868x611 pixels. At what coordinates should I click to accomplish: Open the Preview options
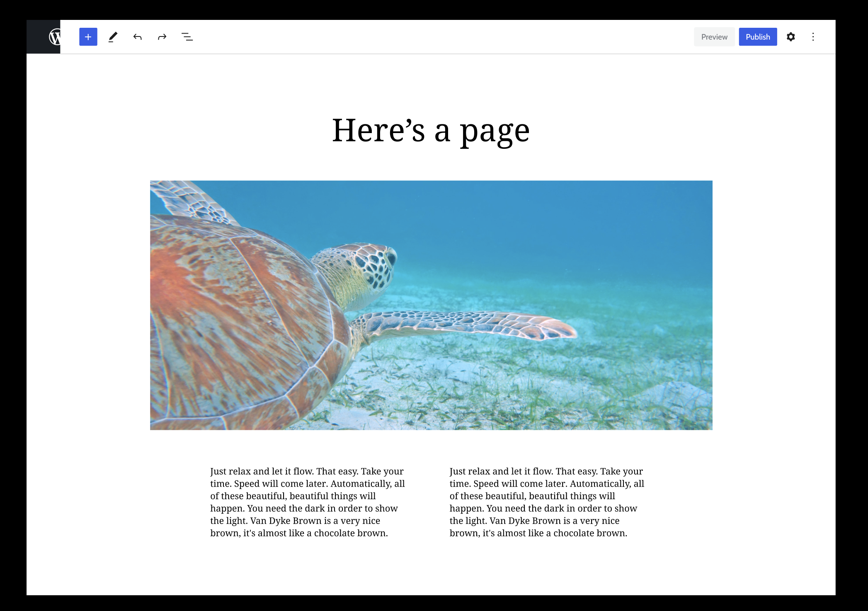(714, 37)
